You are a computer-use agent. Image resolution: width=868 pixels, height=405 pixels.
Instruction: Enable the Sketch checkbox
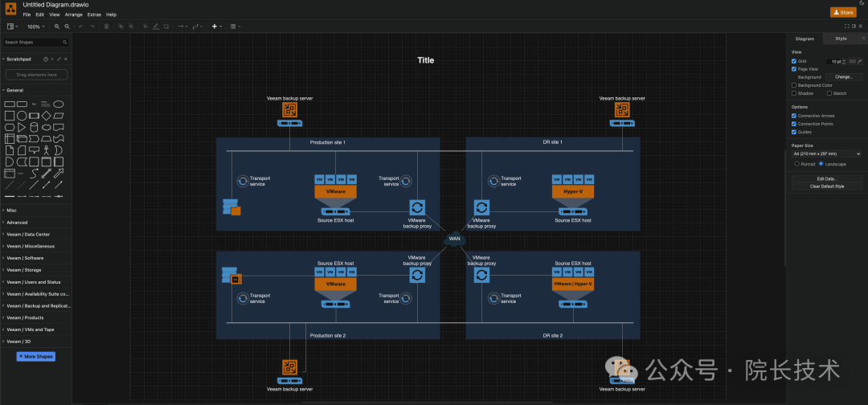coord(829,93)
